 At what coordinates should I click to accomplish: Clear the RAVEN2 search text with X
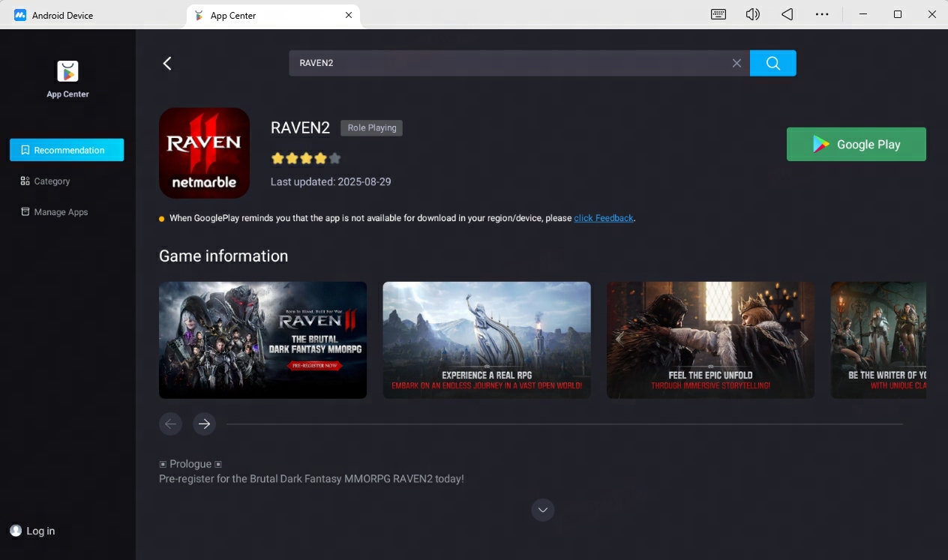tap(736, 63)
